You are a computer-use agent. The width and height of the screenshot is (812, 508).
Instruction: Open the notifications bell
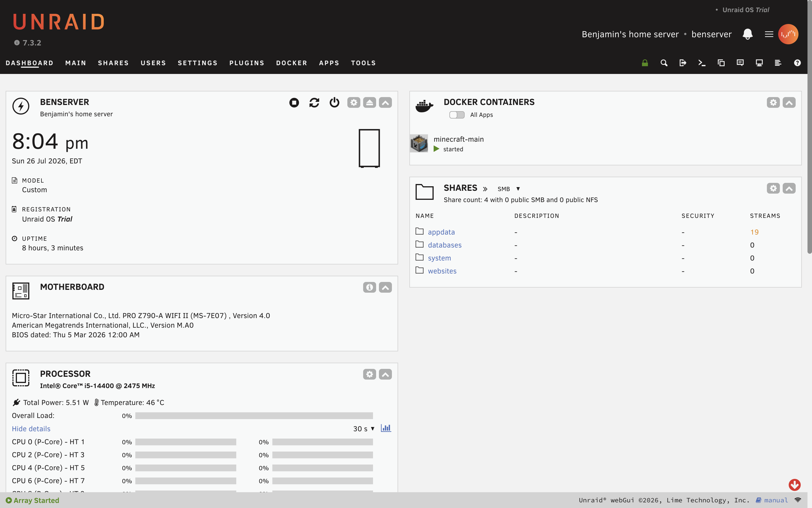click(748, 34)
